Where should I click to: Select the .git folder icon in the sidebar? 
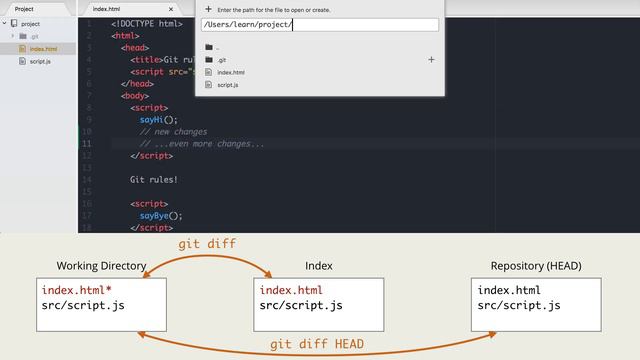tap(23, 36)
